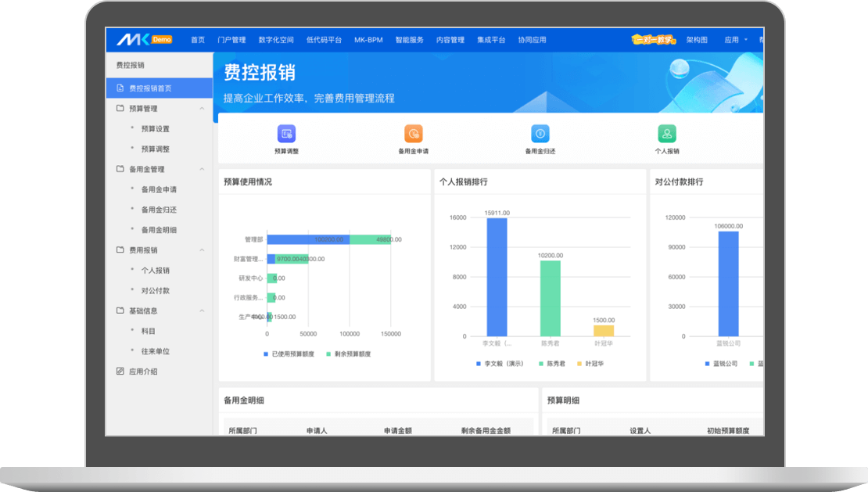The image size is (868, 492).
Task: Collapse the 预算管理 sidebar group
Action: click(x=202, y=109)
